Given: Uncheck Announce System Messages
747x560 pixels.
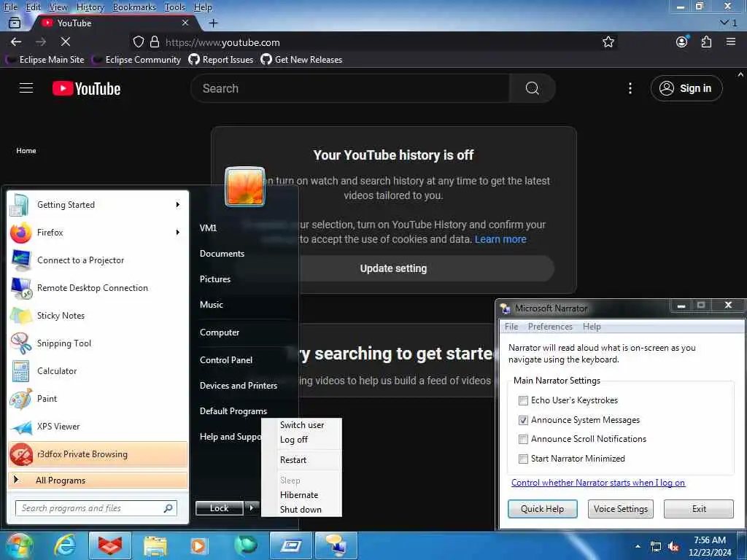Looking at the screenshot, I should coord(523,420).
